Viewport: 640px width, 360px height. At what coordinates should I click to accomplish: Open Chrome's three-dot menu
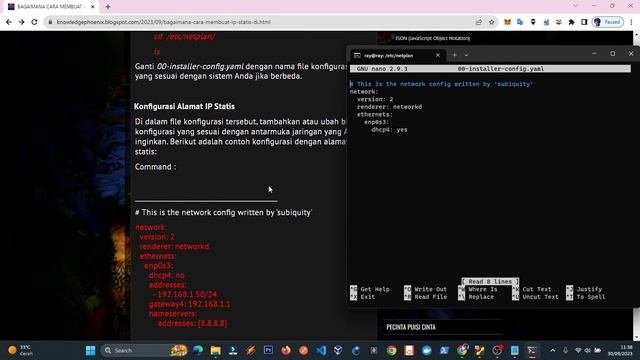(x=631, y=22)
